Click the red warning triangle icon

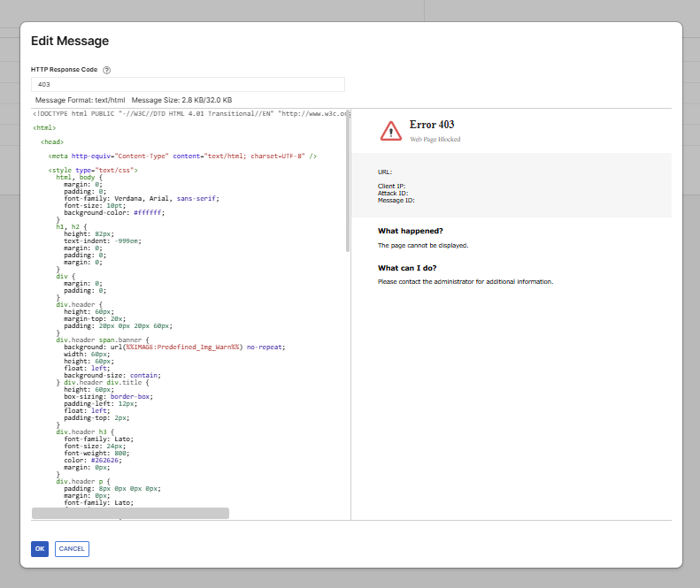(391, 131)
